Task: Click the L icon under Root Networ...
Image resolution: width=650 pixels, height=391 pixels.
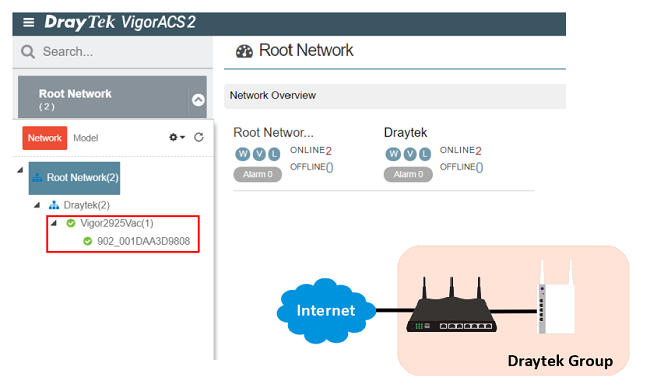Action: [x=274, y=154]
